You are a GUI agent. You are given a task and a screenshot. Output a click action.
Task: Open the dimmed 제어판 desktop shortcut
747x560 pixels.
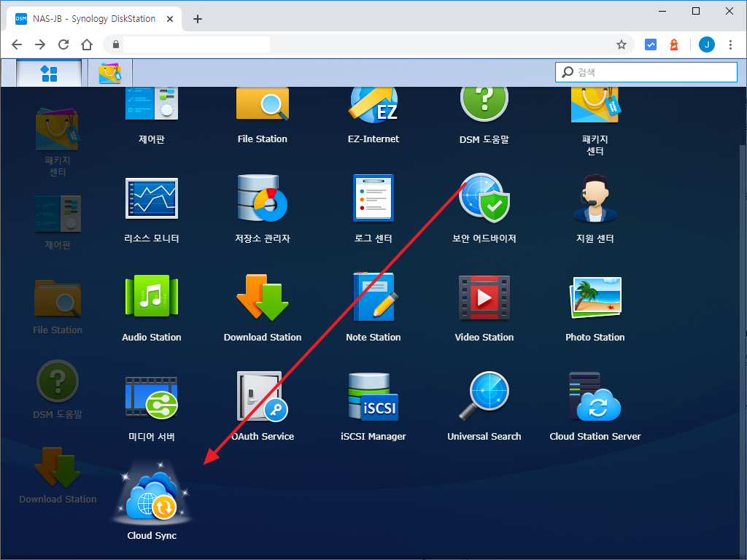click(x=58, y=214)
